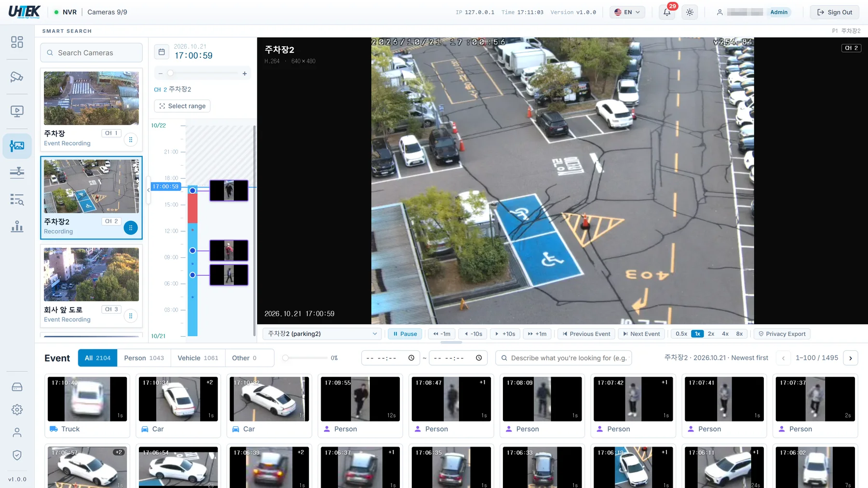Screen dimensions: 868x488
Task: Select the smart search image sidebar icon
Action: pyautogui.click(x=17, y=145)
